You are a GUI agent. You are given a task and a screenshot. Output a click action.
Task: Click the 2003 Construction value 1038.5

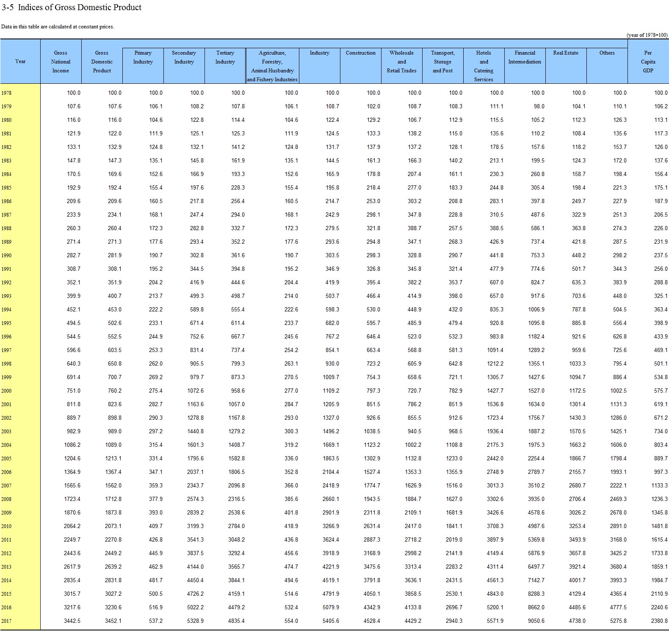tap(372, 431)
